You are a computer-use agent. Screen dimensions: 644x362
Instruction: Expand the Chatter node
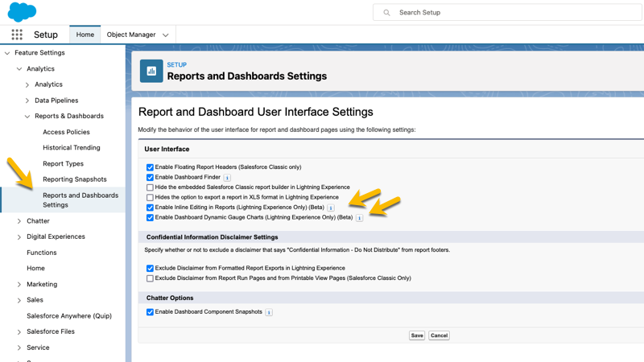coord(19,221)
